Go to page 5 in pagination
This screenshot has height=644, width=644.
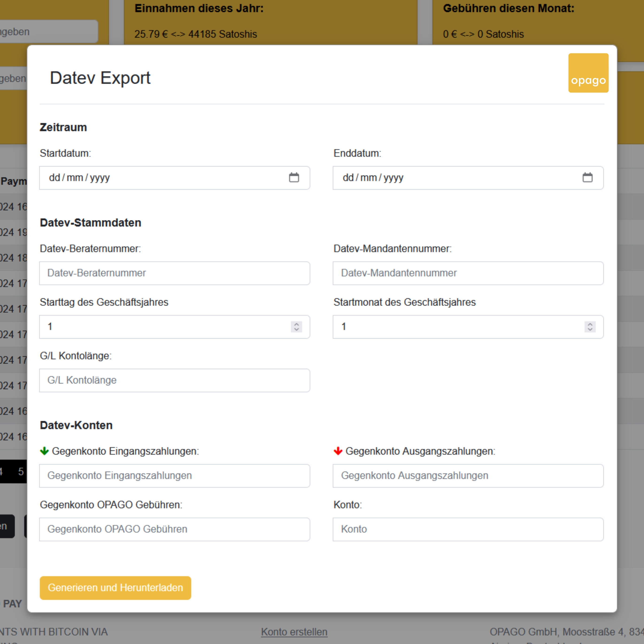21,471
